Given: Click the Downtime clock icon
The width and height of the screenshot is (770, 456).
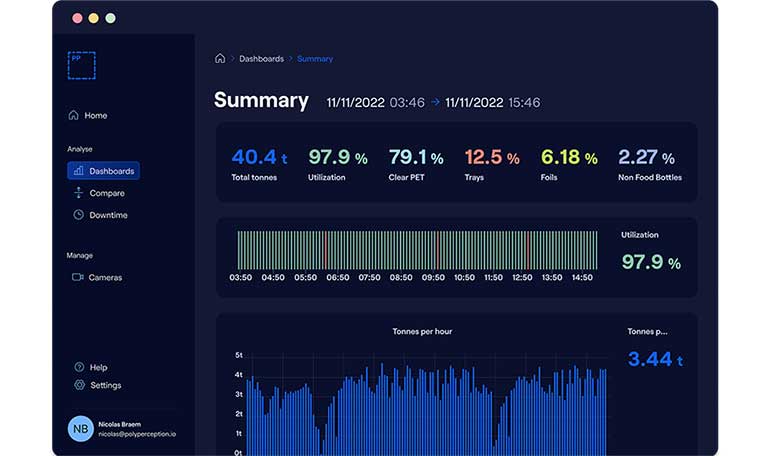Looking at the screenshot, I should click(79, 215).
